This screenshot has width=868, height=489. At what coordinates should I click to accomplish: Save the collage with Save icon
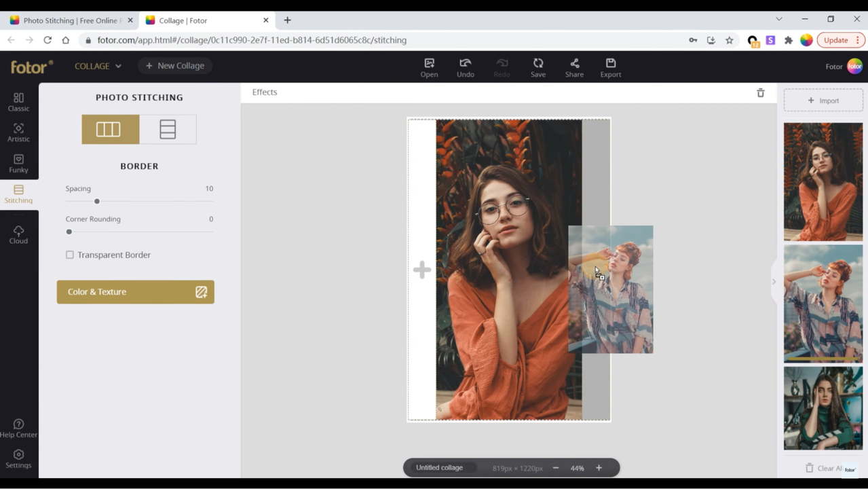coord(537,67)
